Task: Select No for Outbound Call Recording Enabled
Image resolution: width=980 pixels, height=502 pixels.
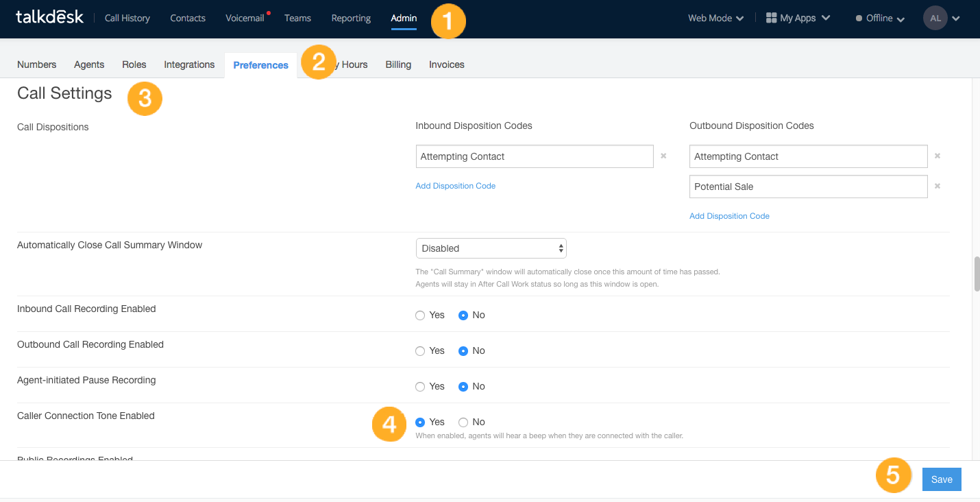Action: click(463, 351)
